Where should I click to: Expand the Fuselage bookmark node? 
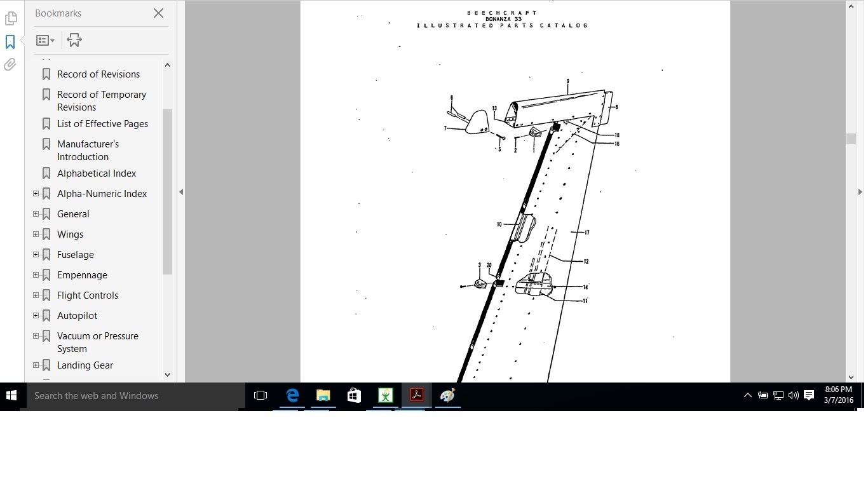(x=36, y=255)
